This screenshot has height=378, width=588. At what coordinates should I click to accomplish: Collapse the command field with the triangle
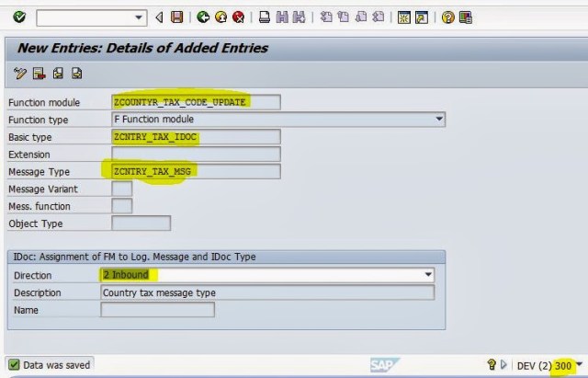click(x=159, y=17)
